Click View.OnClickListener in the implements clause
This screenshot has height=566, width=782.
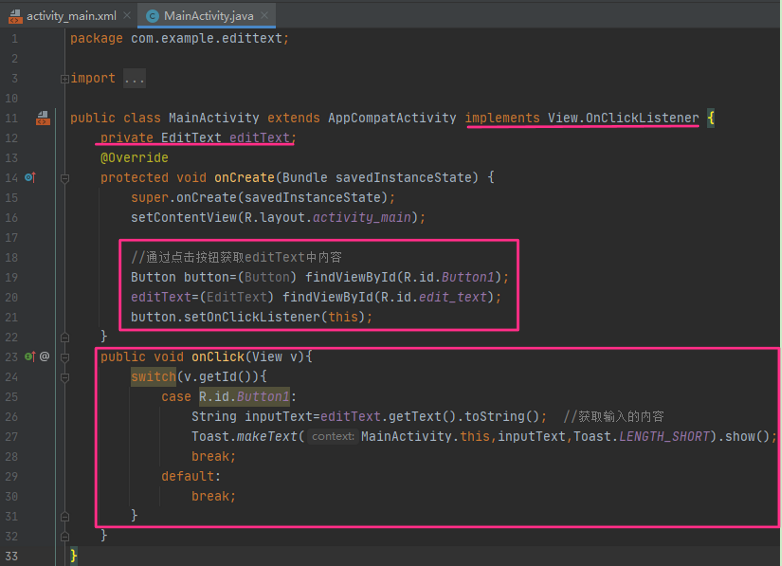[x=623, y=118]
